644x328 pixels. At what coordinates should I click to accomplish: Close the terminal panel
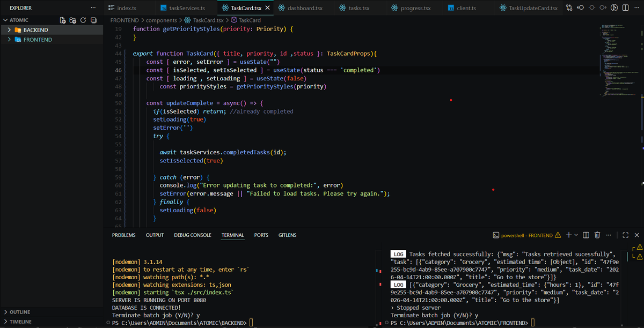point(636,235)
